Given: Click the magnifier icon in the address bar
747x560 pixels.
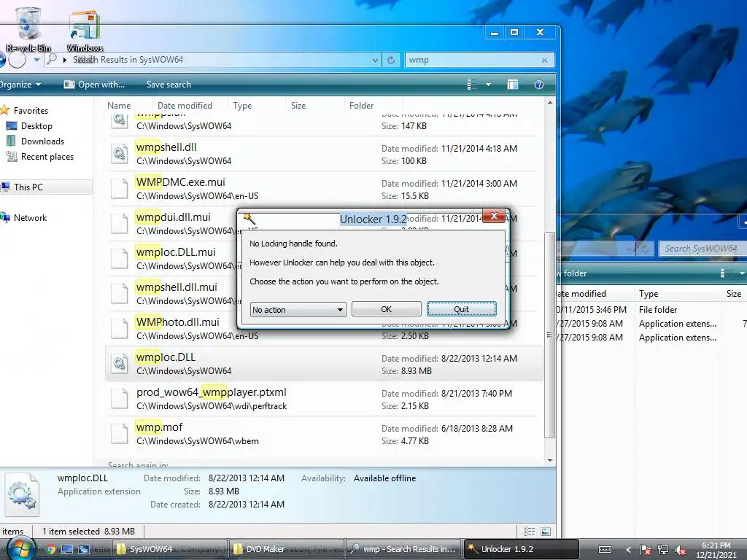Looking at the screenshot, I should pyautogui.click(x=52, y=59).
